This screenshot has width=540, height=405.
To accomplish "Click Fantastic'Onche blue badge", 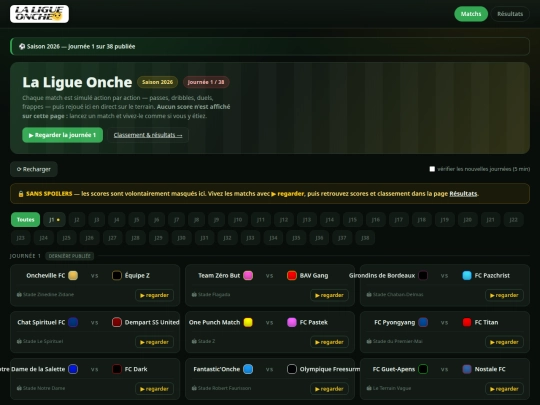I will (248, 369).
